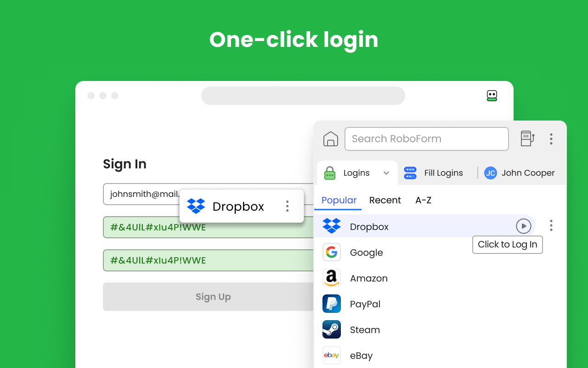Viewport: 588px width, 368px height.
Task: Open three-dot menu on the floating Dropbox popup
Action: point(288,206)
